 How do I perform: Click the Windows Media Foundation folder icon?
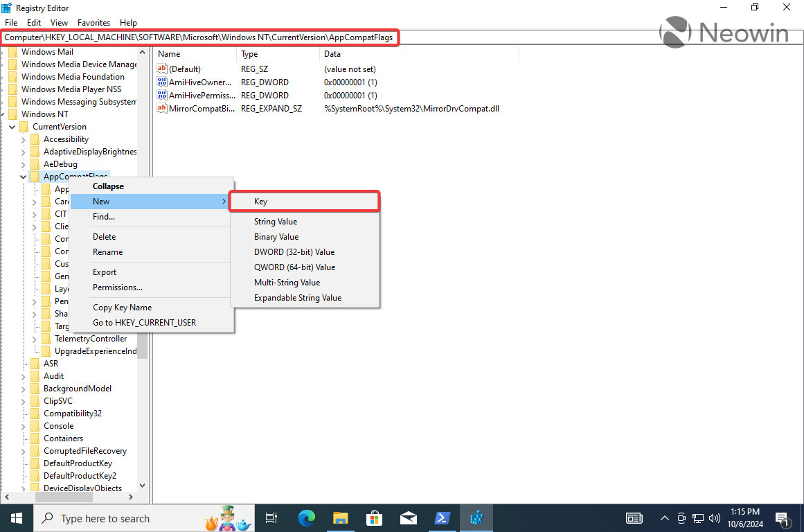13,77
